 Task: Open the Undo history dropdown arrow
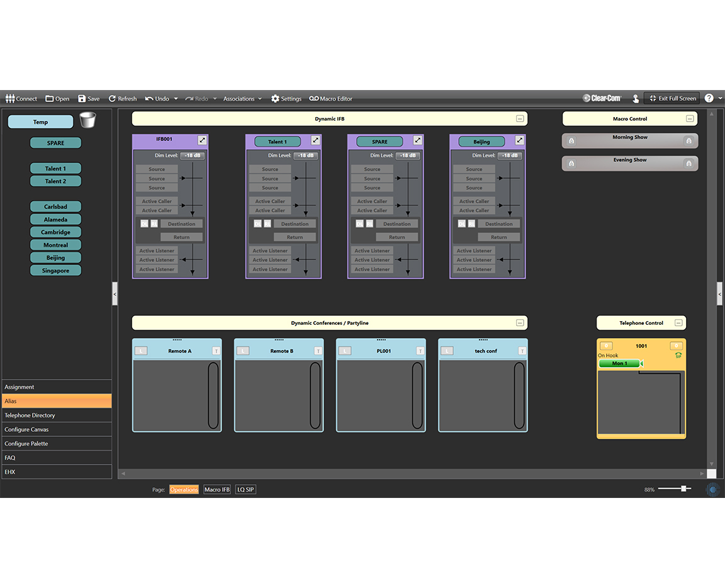(176, 99)
